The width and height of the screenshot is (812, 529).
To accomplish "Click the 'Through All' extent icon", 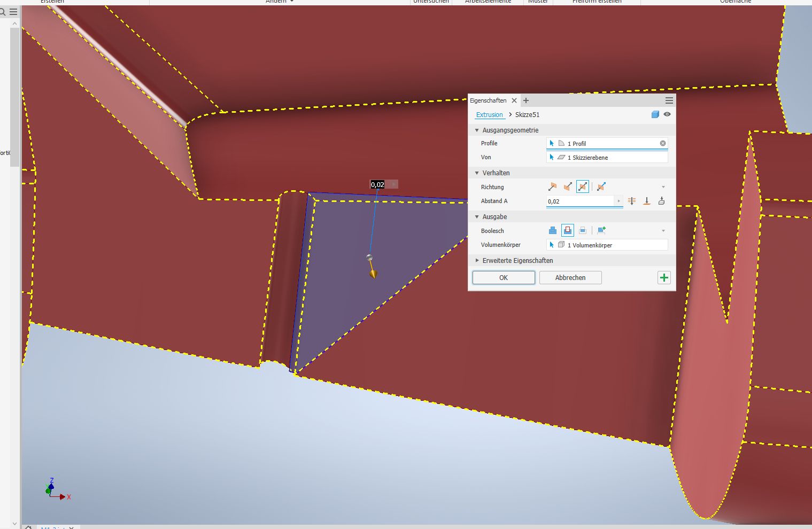I will point(632,201).
